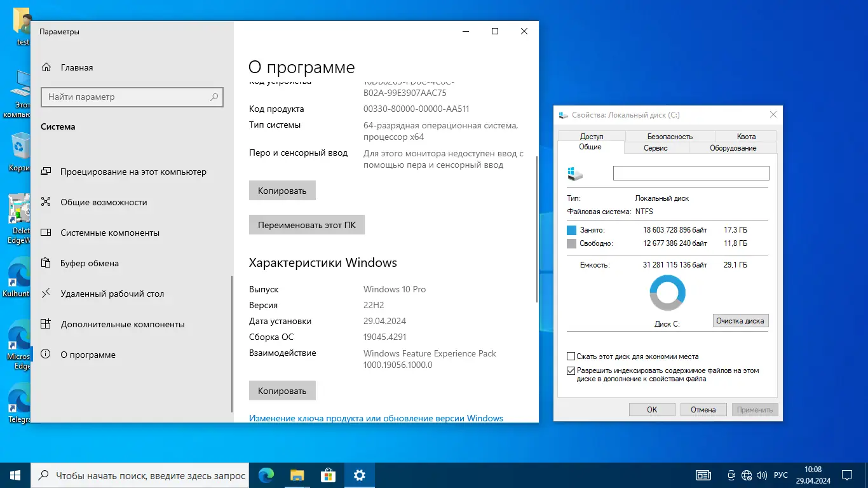Click the taskbar search box

(x=140, y=475)
